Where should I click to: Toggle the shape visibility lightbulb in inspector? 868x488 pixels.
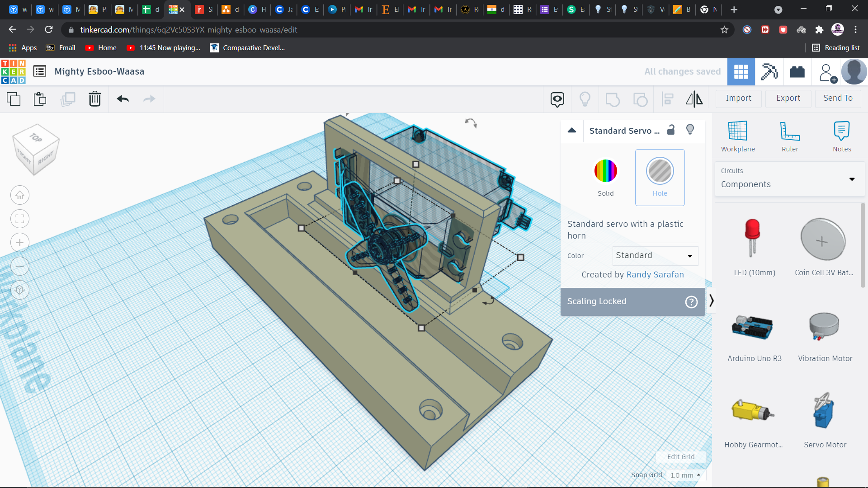pyautogui.click(x=690, y=130)
